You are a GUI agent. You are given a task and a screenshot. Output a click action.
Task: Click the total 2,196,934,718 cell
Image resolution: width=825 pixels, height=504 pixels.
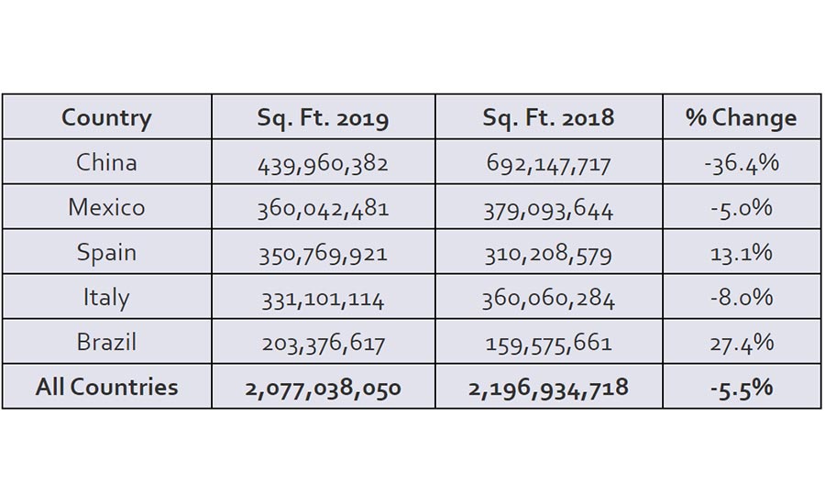[549, 388]
